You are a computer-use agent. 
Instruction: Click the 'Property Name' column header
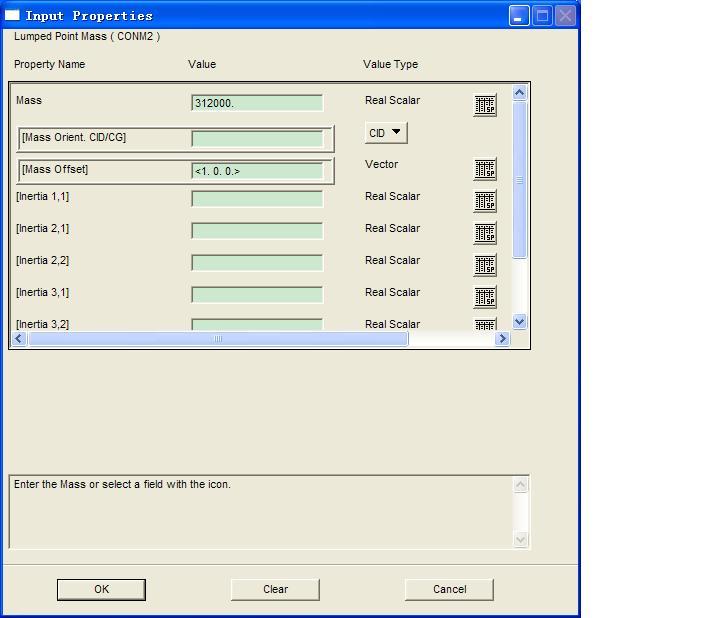[x=50, y=64]
